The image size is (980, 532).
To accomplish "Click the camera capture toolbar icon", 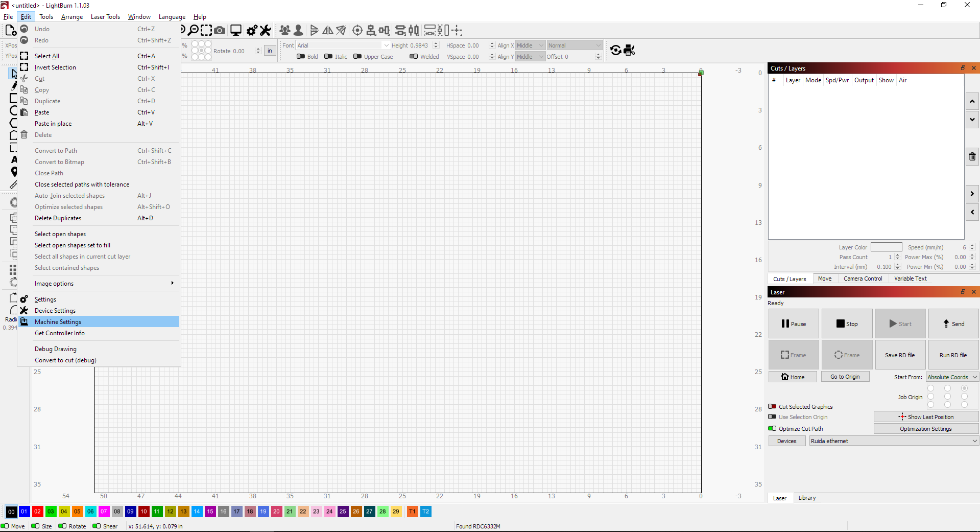I will pos(220,31).
